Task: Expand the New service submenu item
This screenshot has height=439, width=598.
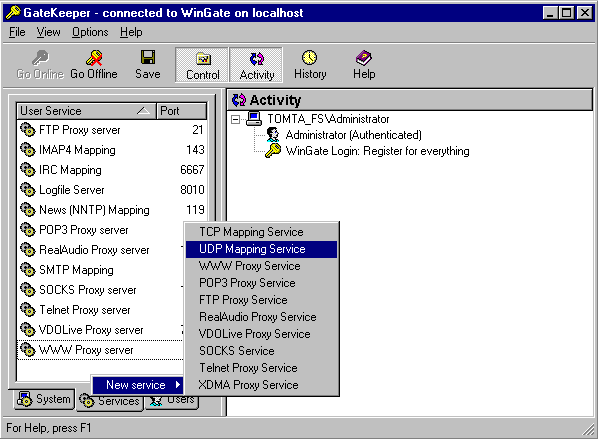Action: 137,385
